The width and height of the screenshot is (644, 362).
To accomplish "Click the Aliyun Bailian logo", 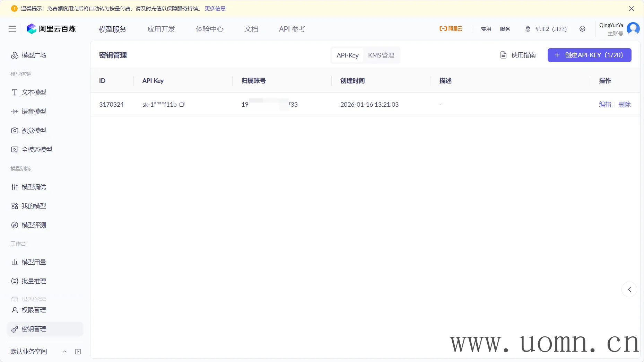I will click(x=51, y=29).
